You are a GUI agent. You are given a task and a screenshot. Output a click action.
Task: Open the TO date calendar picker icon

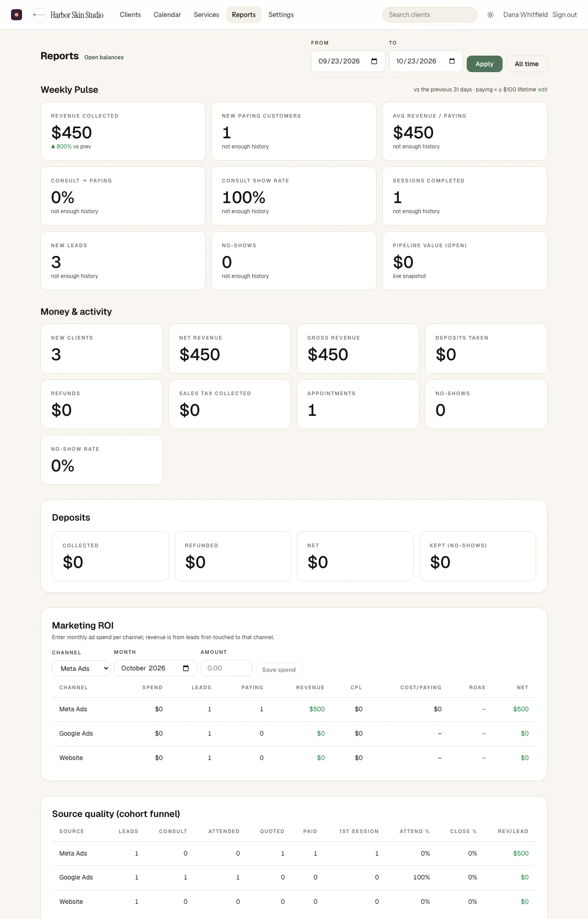(x=452, y=61)
